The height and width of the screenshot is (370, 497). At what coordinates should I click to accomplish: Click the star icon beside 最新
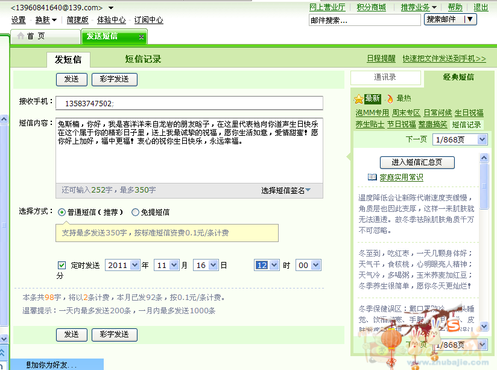(359, 99)
